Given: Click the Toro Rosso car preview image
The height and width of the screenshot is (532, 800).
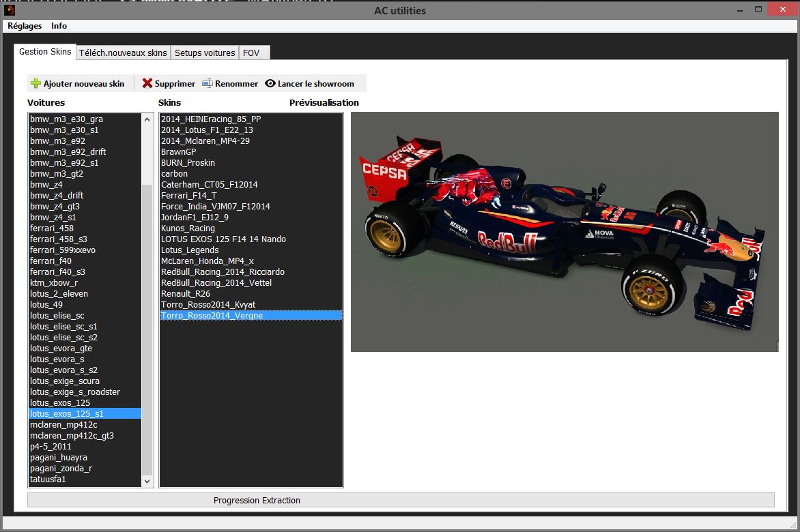Looking at the screenshot, I should (x=565, y=232).
